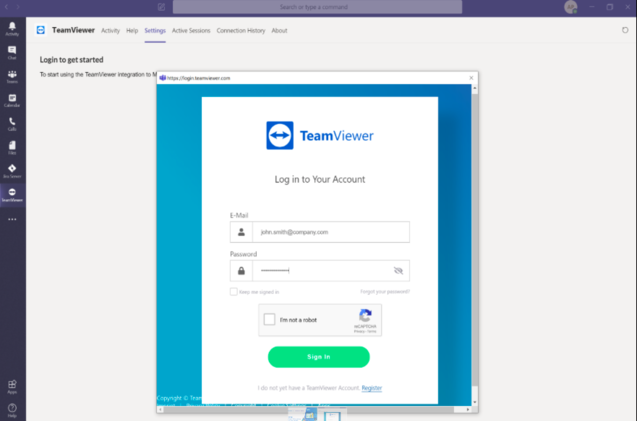Open Jira Server app in sidebar
This screenshot has width=637, height=421.
(12, 171)
